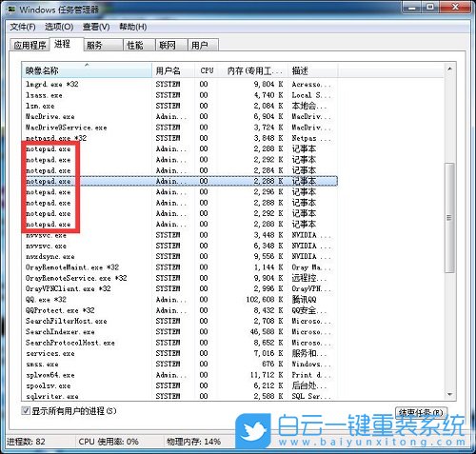Click the 46,588 K memory value
This screenshot has width=476, height=454.
coord(267,332)
